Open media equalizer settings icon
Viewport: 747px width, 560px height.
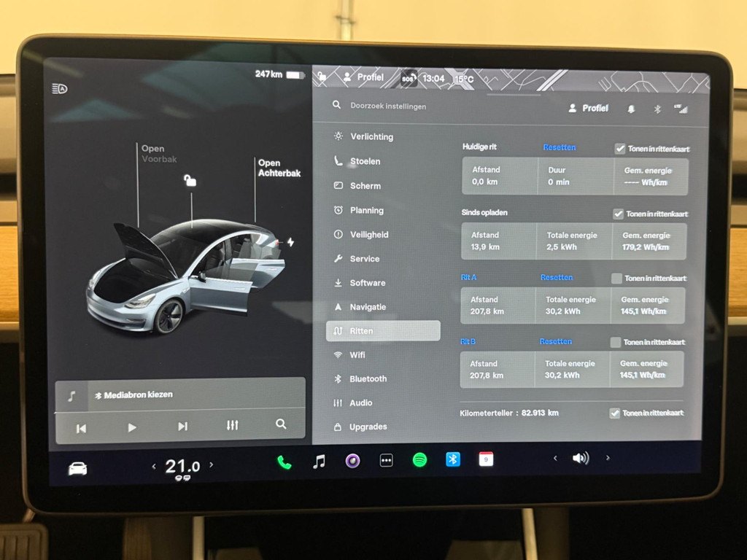pos(232,425)
